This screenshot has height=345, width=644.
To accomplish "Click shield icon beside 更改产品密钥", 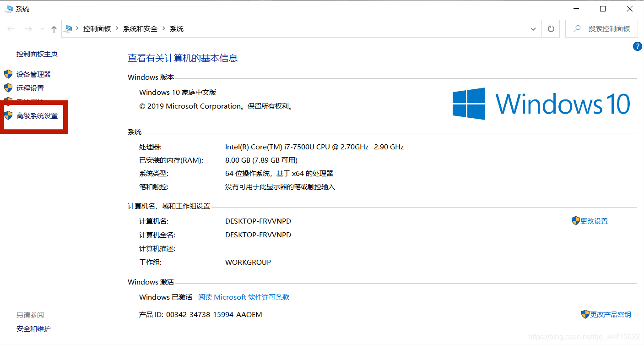I will [585, 314].
